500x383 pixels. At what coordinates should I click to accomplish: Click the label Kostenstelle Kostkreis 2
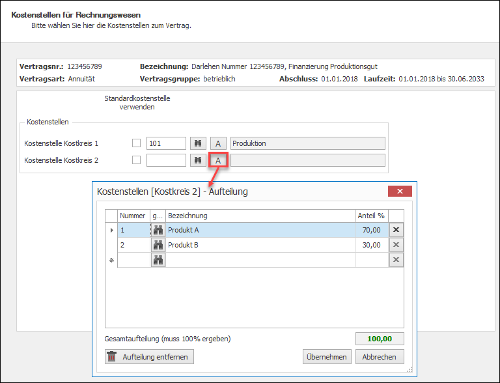point(61,161)
